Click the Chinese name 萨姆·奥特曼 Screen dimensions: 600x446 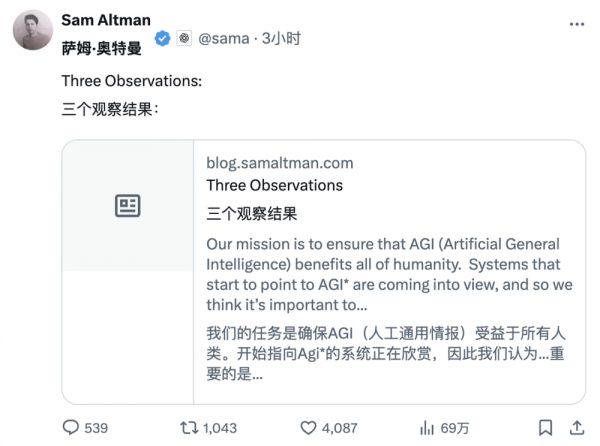(101, 47)
